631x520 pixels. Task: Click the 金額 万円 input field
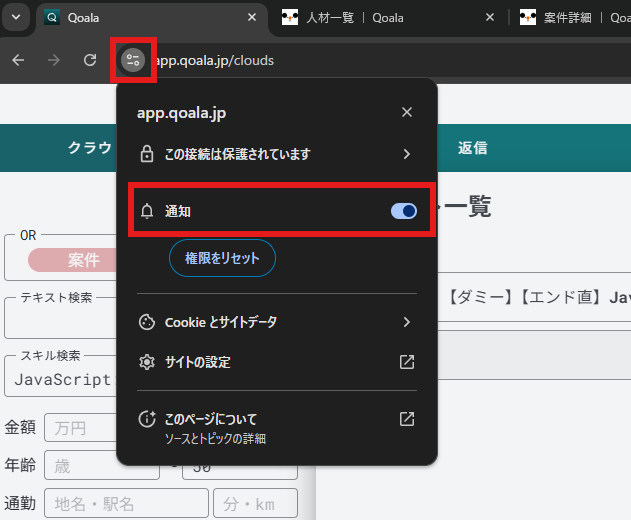click(x=78, y=429)
